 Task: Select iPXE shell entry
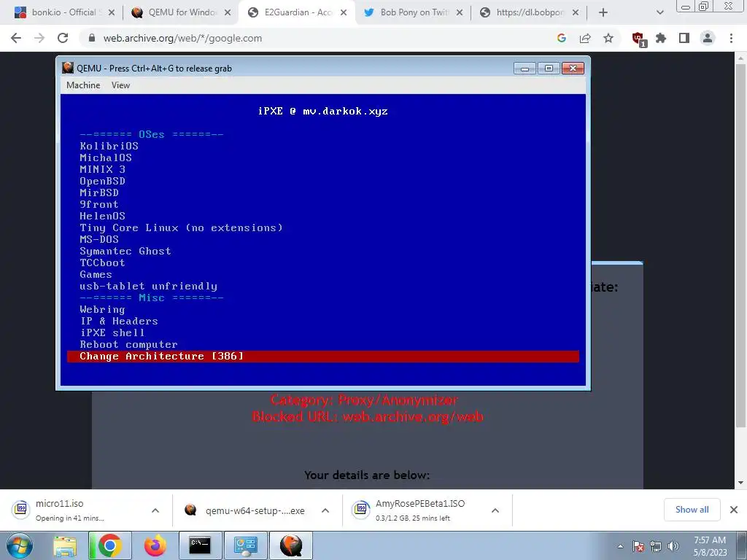point(112,332)
